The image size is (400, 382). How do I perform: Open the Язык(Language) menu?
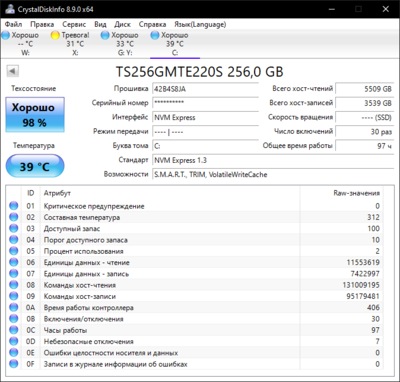tap(200, 24)
